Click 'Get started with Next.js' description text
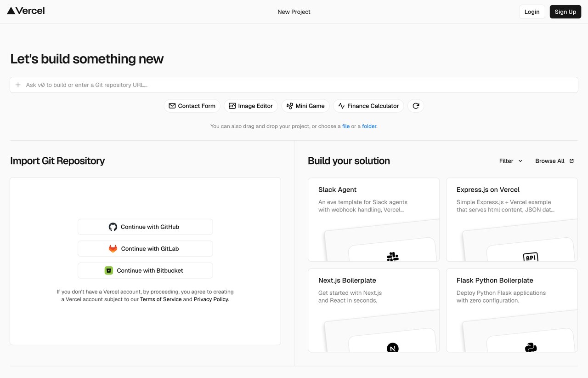 tap(350, 293)
